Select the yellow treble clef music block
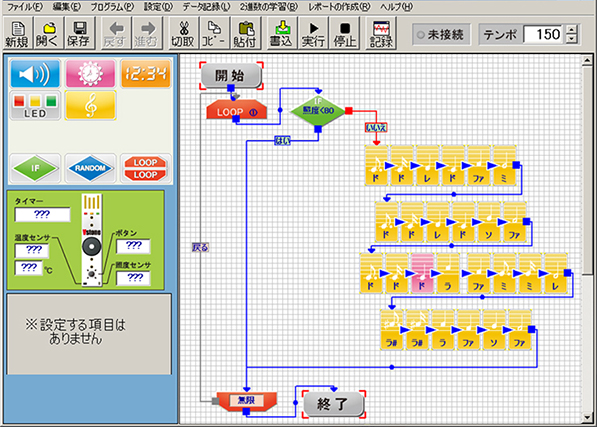This screenshot has width=597, height=427. click(90, 105)
